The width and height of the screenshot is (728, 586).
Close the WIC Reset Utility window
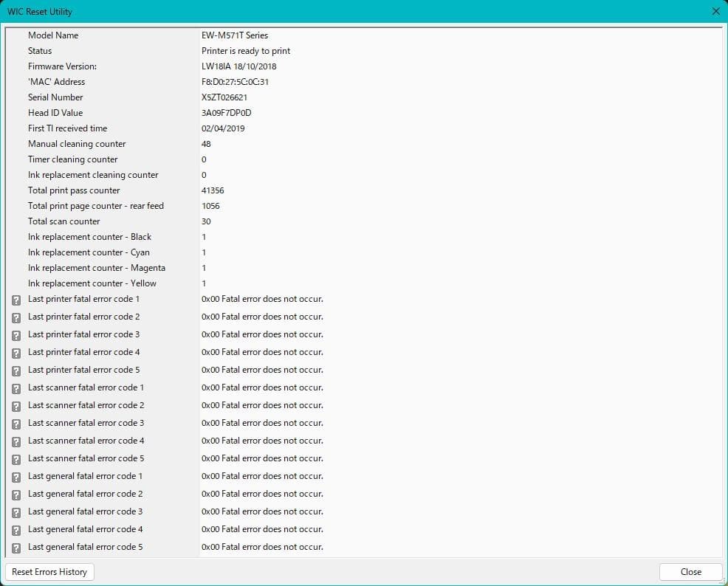pos(715,12)
